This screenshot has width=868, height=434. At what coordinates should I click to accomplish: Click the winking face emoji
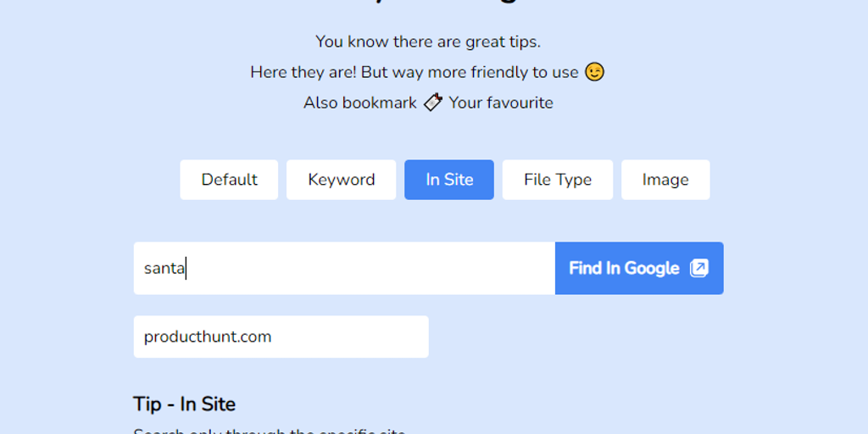pyautogui.click(x=594, y=72)
